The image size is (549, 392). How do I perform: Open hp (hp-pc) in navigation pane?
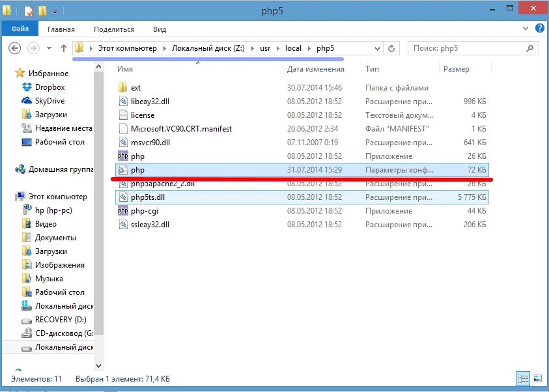[53, 210]
